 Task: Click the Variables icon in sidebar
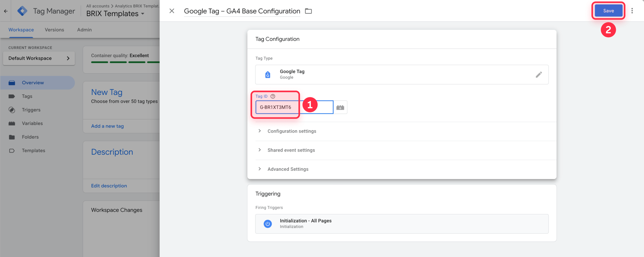[12, 123]
